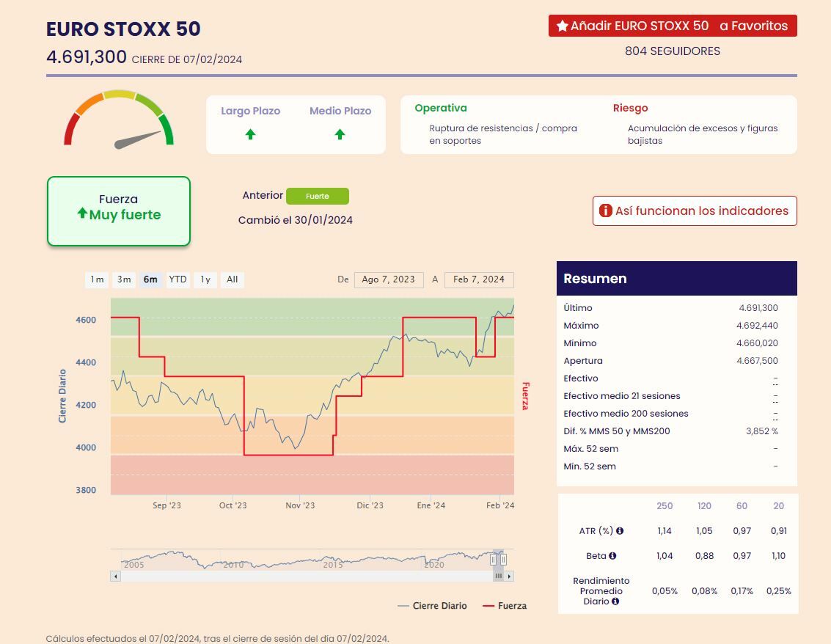Select the 1m chart range

97,279
